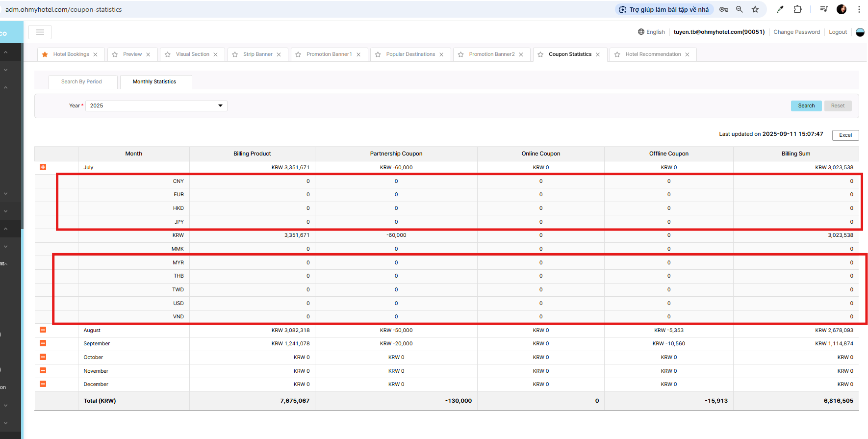Open browser extensions puzzle icon
The height and width of the screenshot is (439, 868).
798,9
